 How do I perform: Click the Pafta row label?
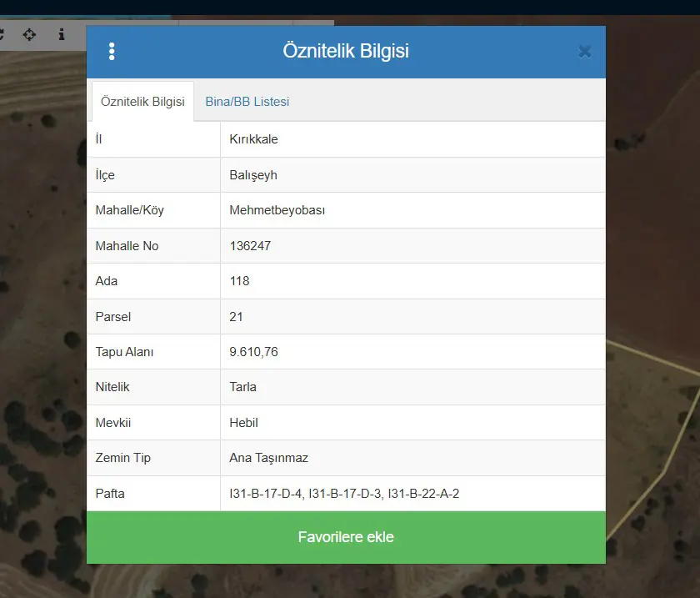110,494
